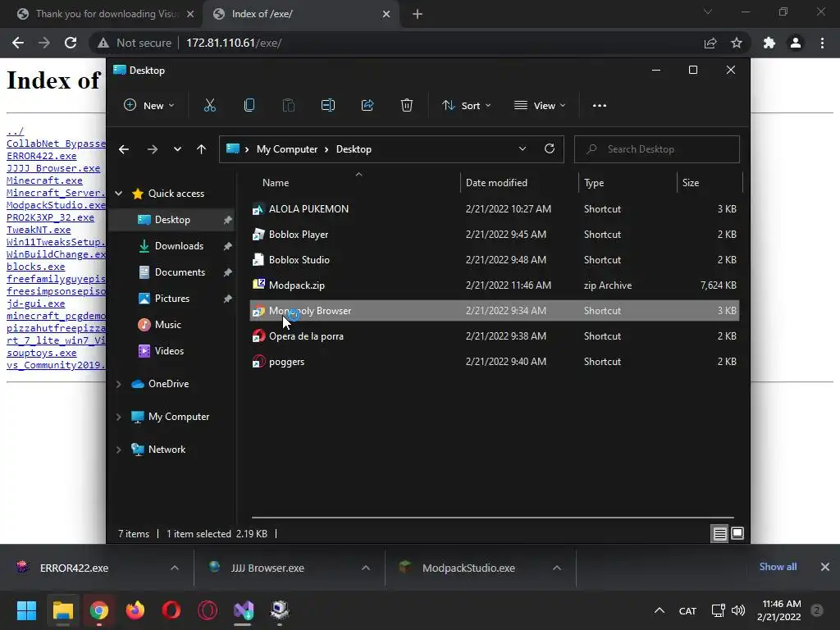The height and width of the screenshot is (630, 840).
Task: Open Chrome profile avatar icon
Action: click(x=796, y=43)
